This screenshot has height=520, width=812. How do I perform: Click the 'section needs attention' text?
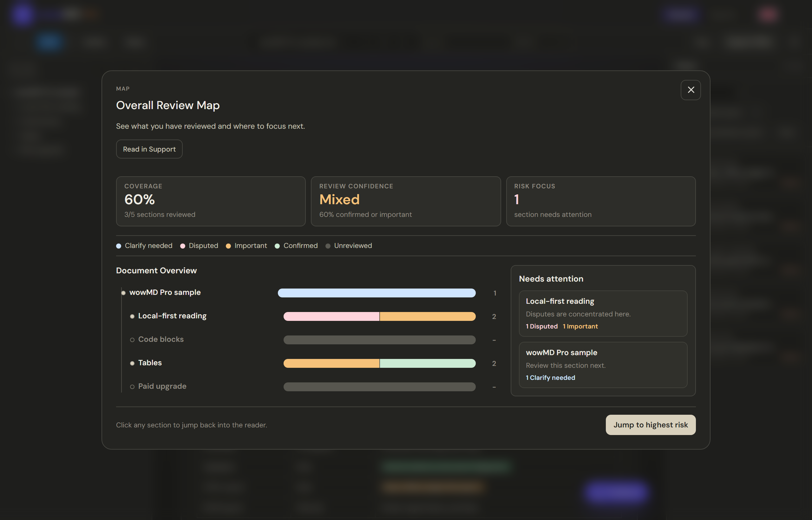point(553,214)
